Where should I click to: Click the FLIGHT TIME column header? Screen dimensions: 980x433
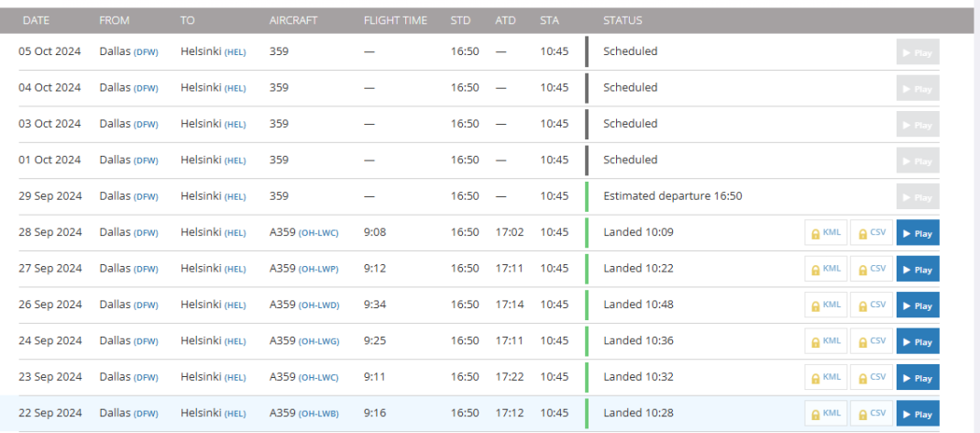coord(396,21)
